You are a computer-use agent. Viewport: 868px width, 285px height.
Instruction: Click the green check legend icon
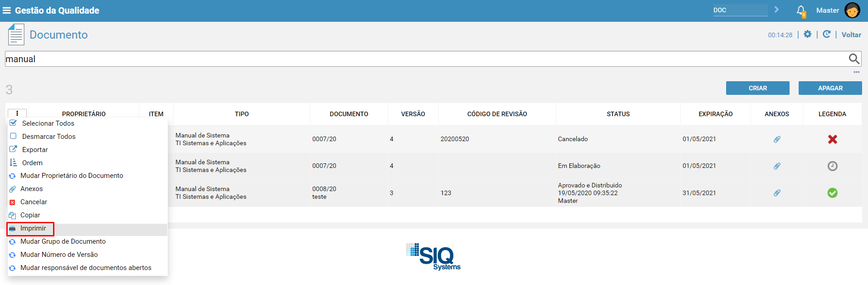833,193
